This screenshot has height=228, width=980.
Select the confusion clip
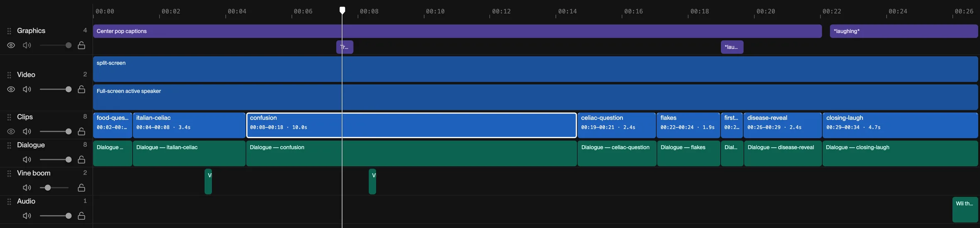[x=412, y=125]
